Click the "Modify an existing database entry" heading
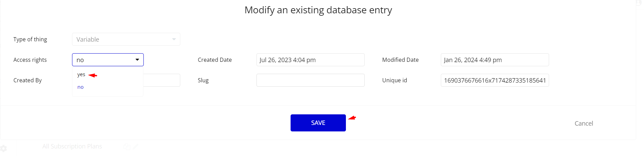This screenshot has width=644, height=156. point(318,10)
